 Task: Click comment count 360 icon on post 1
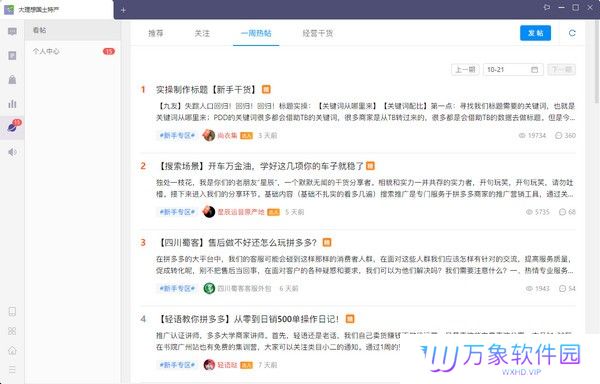click(559, 135)
